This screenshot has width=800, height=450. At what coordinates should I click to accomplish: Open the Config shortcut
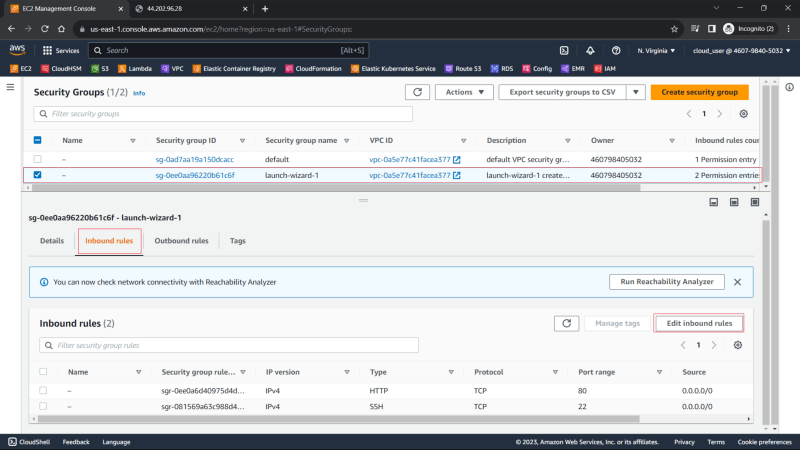(537, 68)
